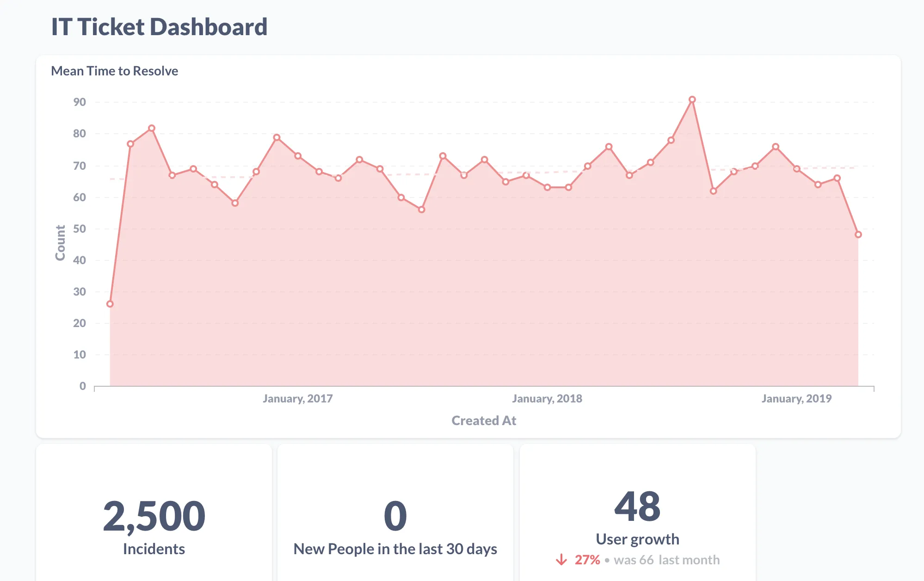Click the IT Ticket Dashboard title
This screenshot has height=581, width=924.
click(159, 27)
